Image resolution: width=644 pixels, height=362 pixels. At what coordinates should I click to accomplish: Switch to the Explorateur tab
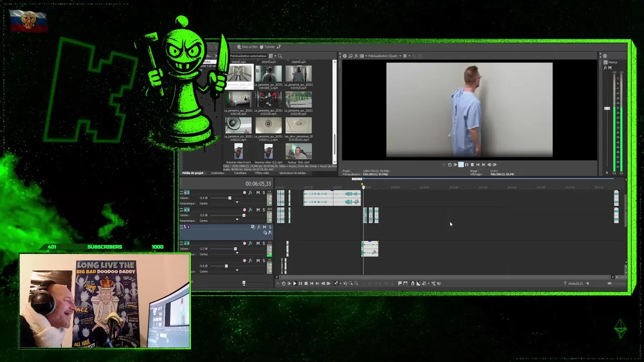click(x=218, y=173)
